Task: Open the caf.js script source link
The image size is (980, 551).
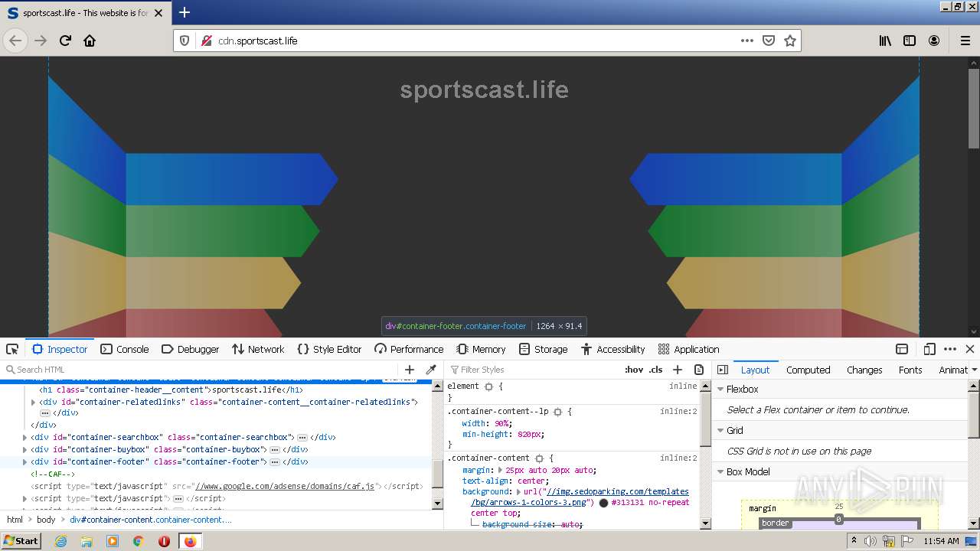Action: pyautogui.click(x=285, y=486)
